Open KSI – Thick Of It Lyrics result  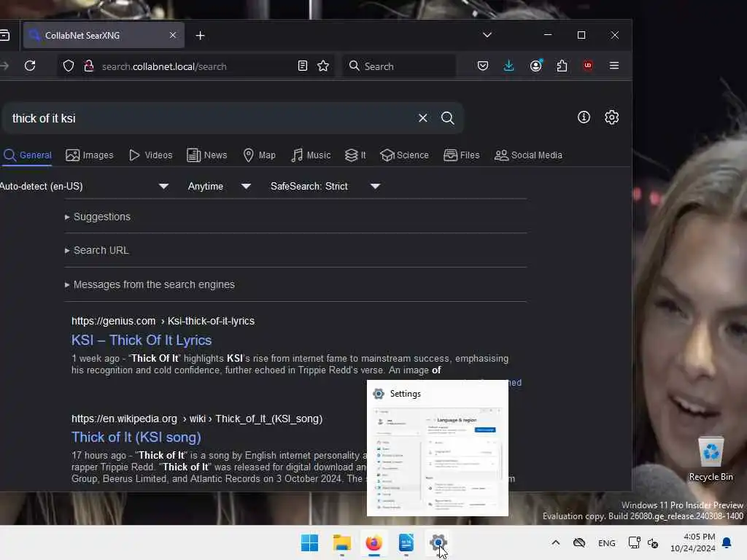142,340
